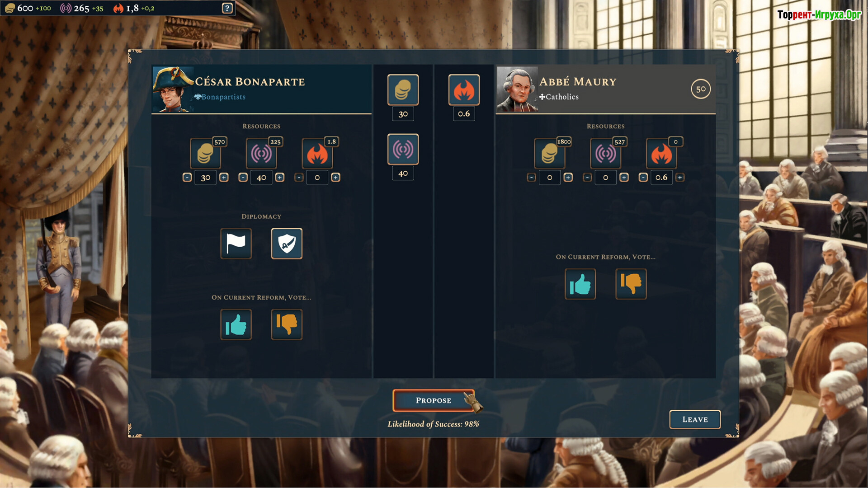The height and width of the screenshot is (488, 868).
Task: Click Bonaparte's influence amount field showing 40
Action: pyautogui.click(x=261, y=178)
